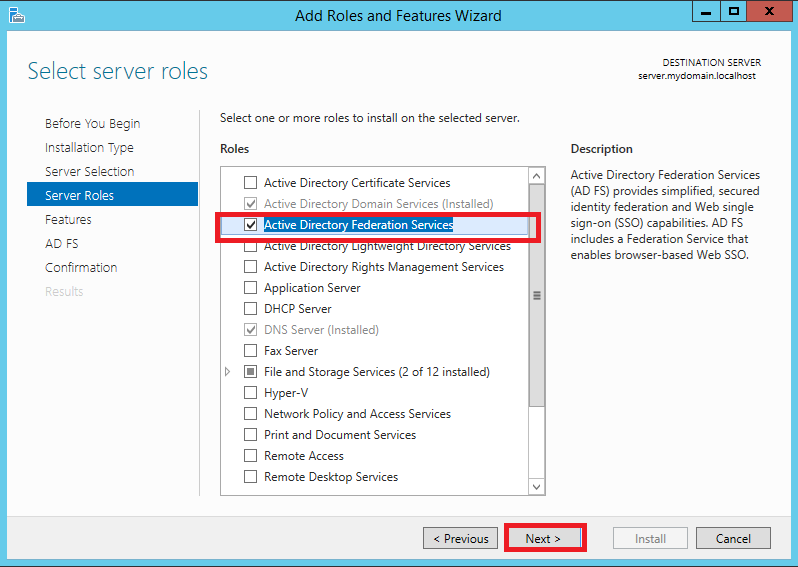Go to Before You Begin step
This screenshot has height=567, width=798.
click(x=93, y=124)
